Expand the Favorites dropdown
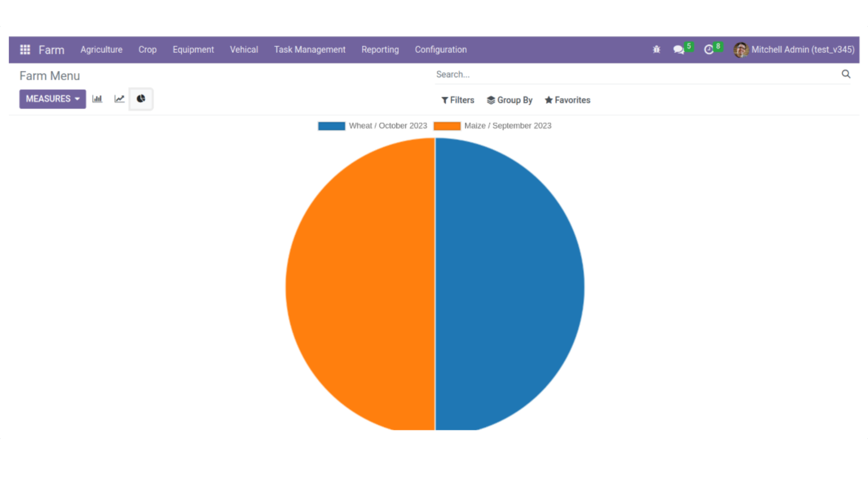This screenshot has height=488, width=868. point(567,100)
